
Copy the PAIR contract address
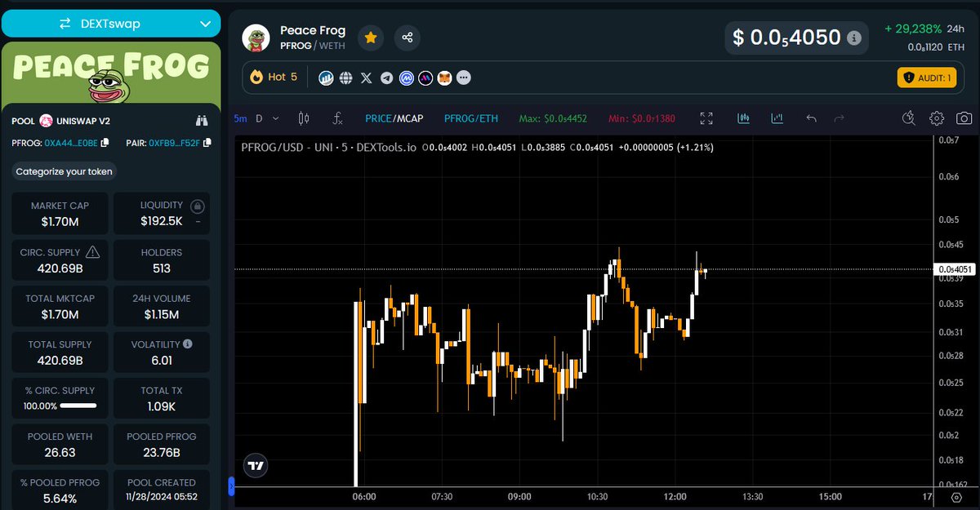click(x=207, y=143)
